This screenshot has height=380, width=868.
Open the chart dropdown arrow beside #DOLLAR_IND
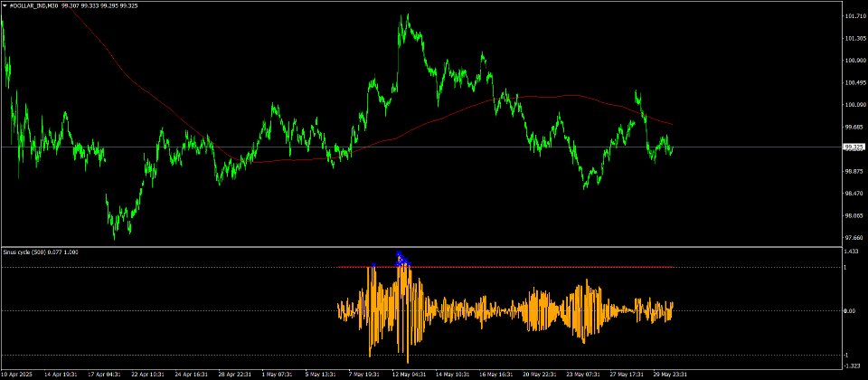pos(5,5)
